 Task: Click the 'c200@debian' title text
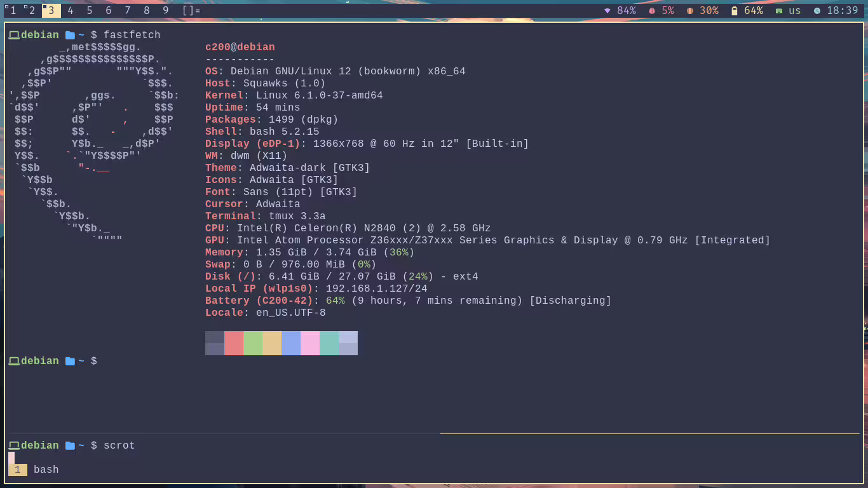[x=240, y=47]
